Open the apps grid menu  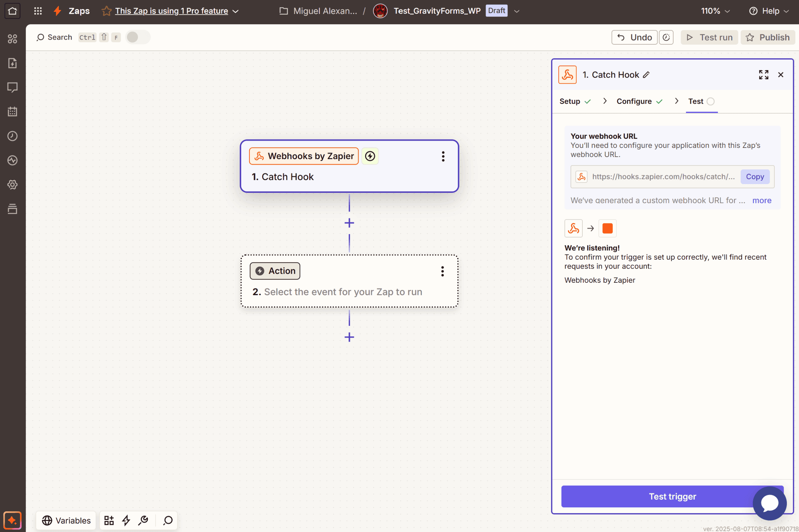(x=38, y=11)
